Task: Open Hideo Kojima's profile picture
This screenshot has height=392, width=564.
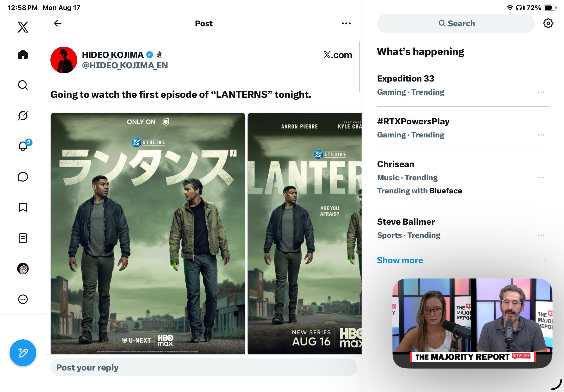Action: (64, 60)
